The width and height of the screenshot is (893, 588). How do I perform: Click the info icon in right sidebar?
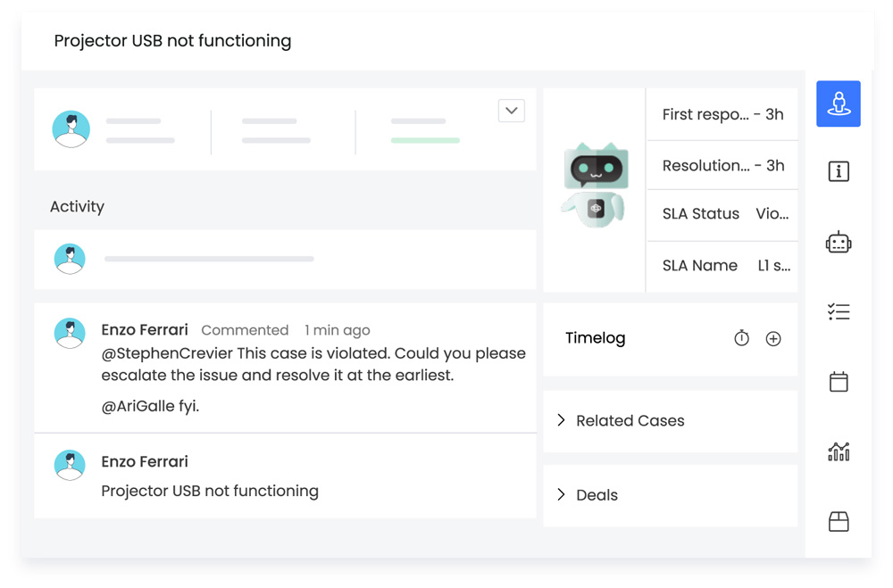coord(838,171)
